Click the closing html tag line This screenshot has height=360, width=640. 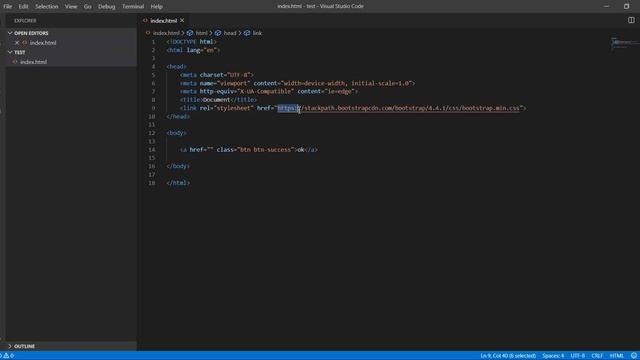coord(178,183)
